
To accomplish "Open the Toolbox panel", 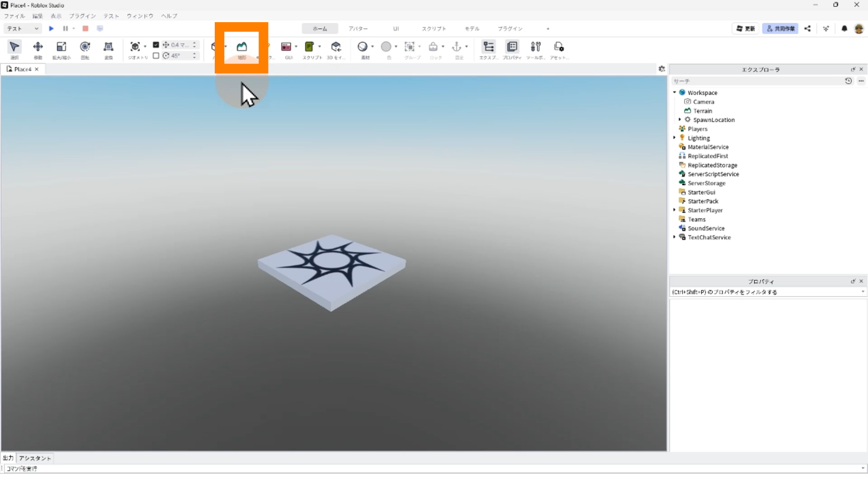I will [536, 47].
